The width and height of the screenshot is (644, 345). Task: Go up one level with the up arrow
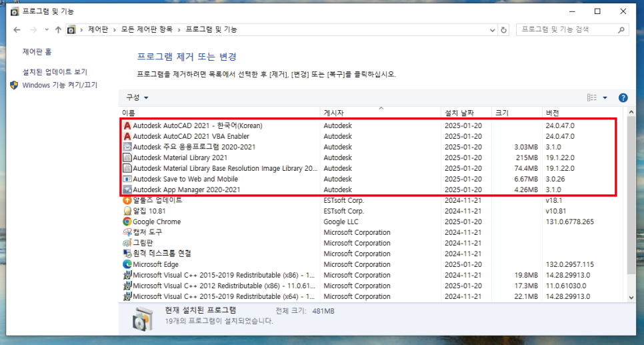(58, 29)
